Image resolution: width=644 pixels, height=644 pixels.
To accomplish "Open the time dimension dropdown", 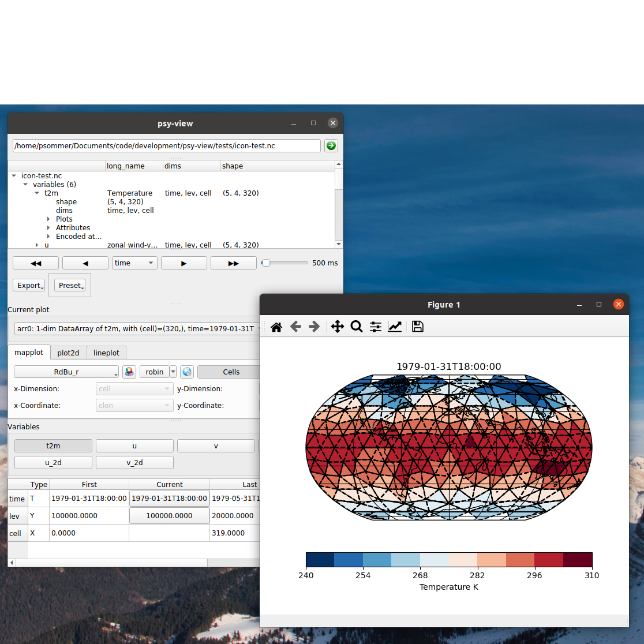I will pyautogui.click(x=134, y=263).
